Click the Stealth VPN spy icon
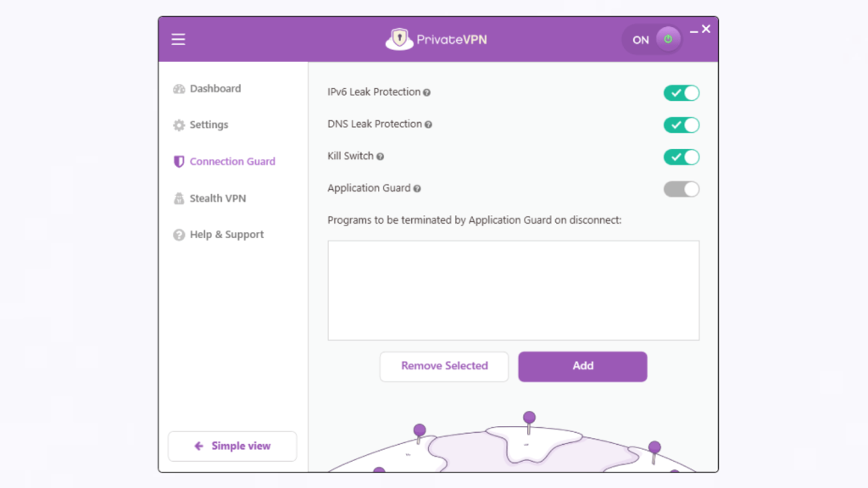The image size is (868, 488). tap(179, 198)
